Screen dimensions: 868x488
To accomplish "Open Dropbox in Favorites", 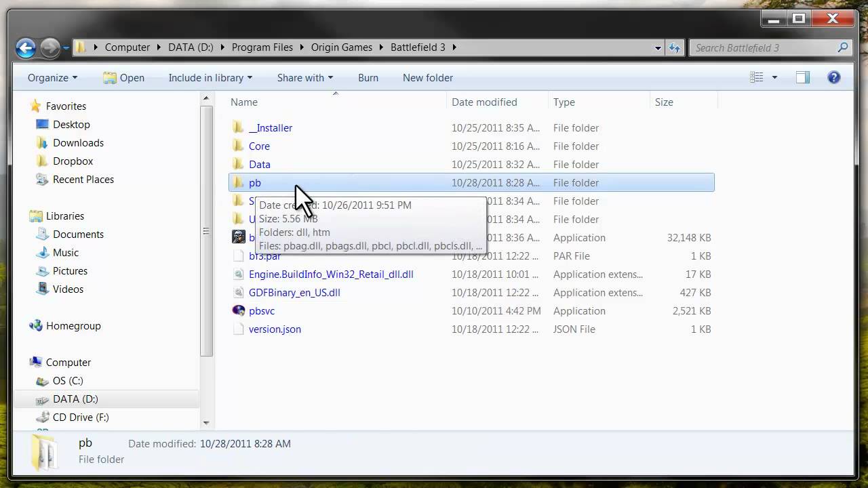I will coord(73,161).
